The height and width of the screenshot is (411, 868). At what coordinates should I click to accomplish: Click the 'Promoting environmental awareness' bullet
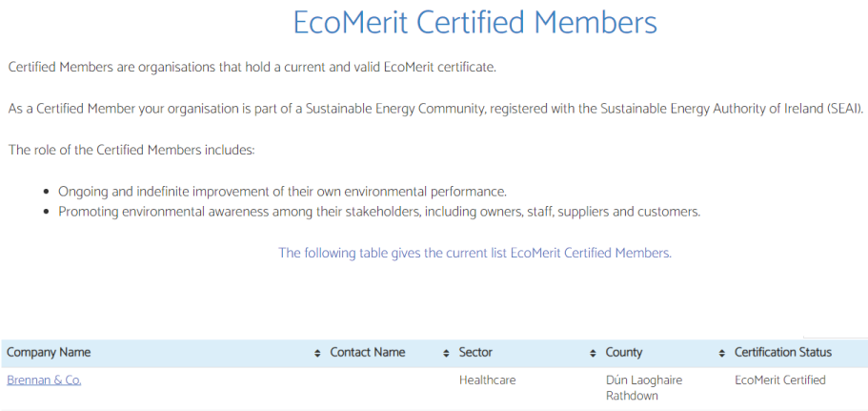379,212
